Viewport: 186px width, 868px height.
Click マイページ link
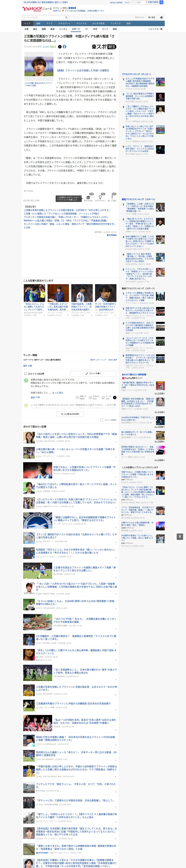click(x=139, y=17)
